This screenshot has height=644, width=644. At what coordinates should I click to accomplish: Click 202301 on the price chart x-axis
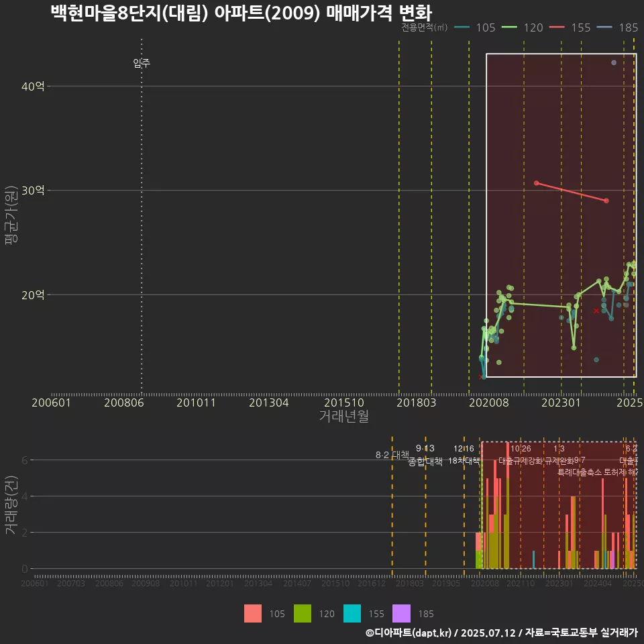[561, 402]
